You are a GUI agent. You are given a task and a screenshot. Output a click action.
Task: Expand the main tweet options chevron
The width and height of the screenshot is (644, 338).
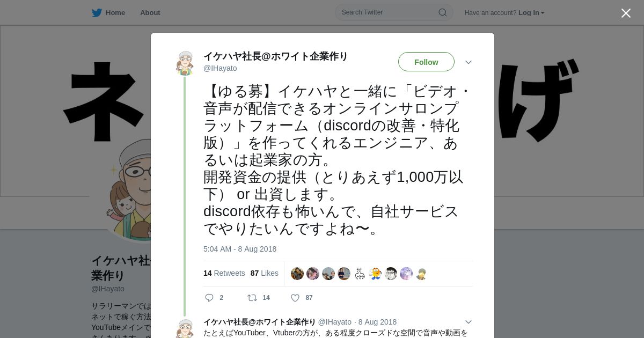pyautogui.click(x=469, y=62)
